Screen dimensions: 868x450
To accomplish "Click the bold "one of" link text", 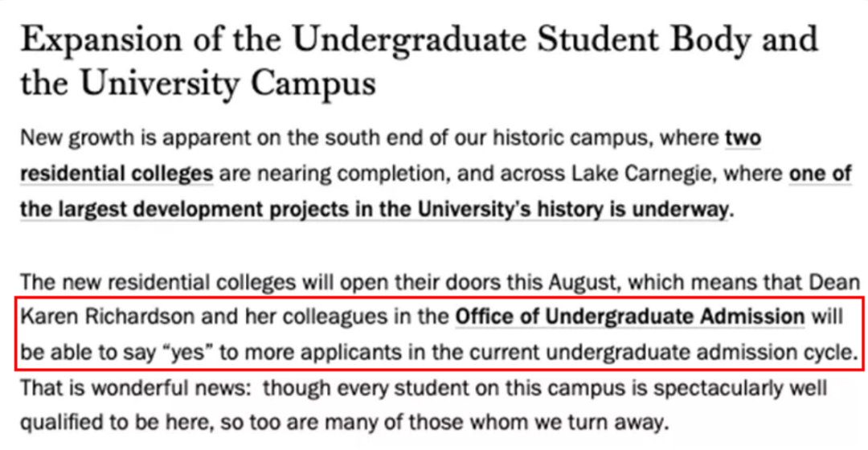I will (819, 174).
